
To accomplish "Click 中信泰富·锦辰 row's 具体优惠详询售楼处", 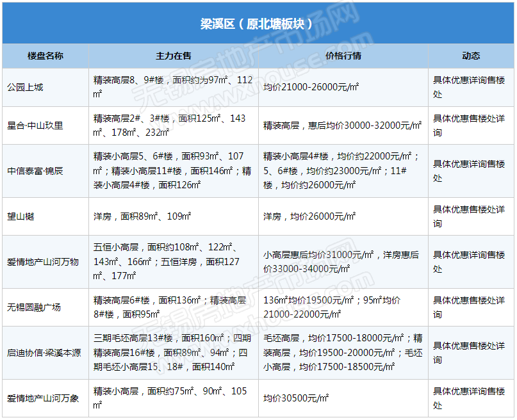I will click(468, 171).
